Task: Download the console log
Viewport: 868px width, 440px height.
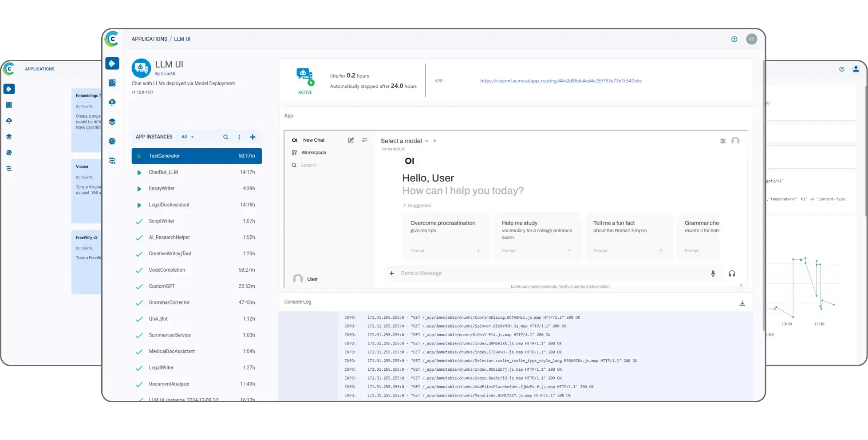Action: 742,303
